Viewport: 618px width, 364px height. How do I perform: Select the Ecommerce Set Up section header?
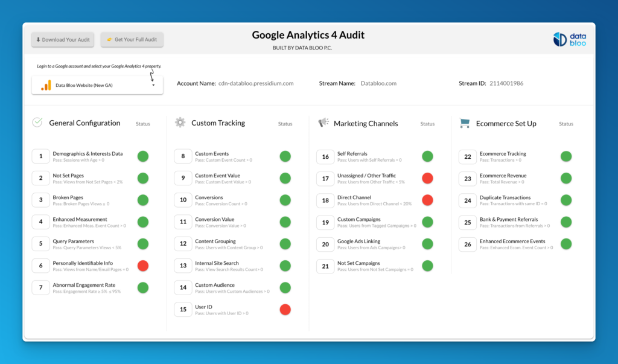(507, 123)
